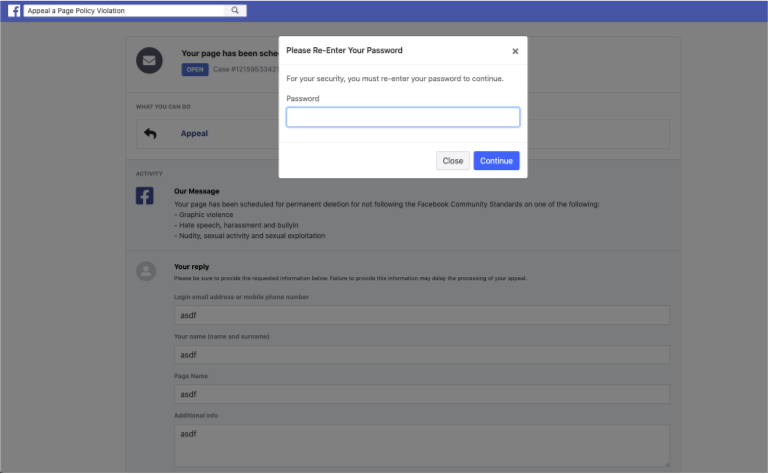Click the Password input field
This screenshot has width=768, height=474.
click(x=403, y=117)
